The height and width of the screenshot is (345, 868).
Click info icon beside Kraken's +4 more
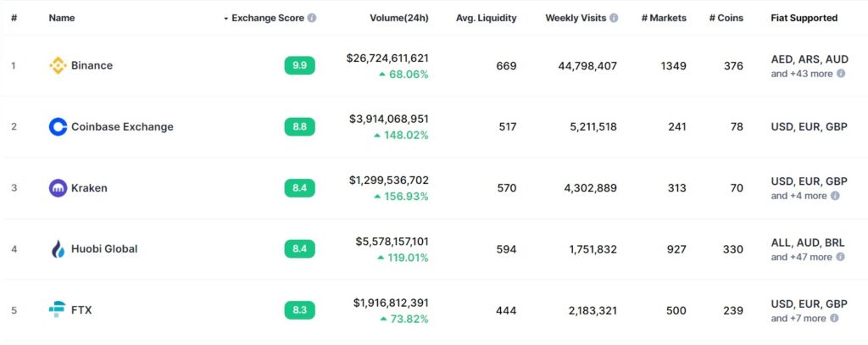pos(835,196)
